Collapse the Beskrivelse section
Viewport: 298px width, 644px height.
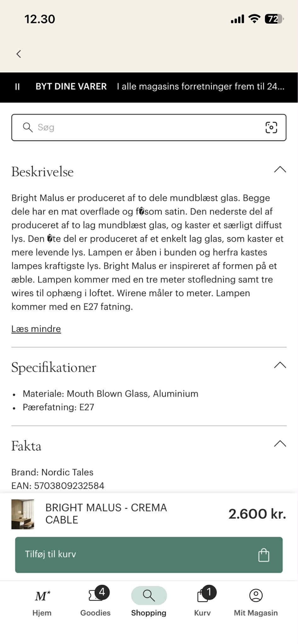tap(280, 170)
